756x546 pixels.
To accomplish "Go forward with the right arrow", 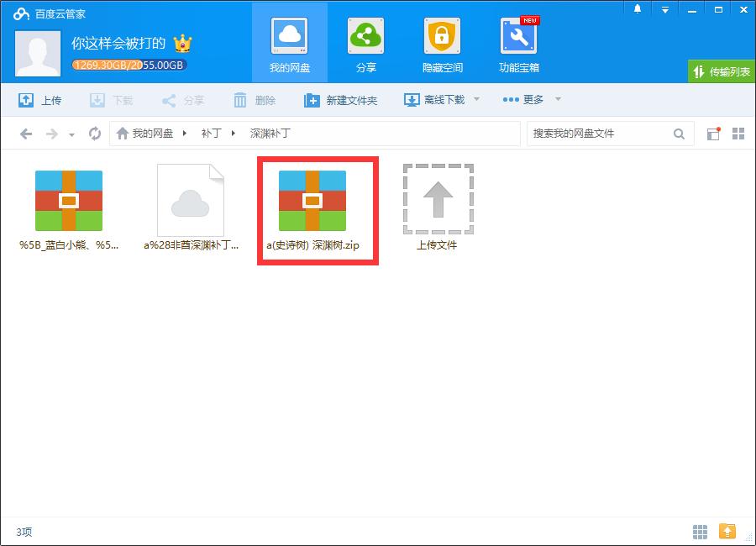I will pyautogui.click(x=51, y=134).
